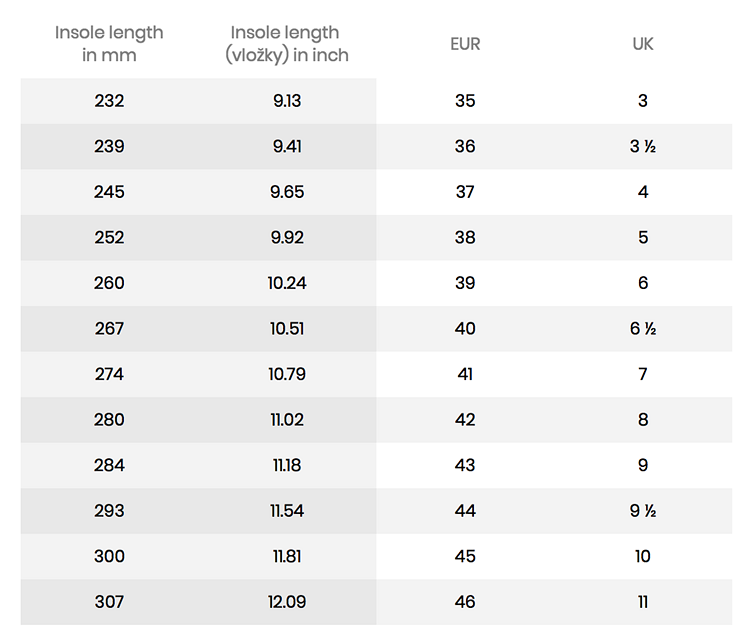Viewport: 750px width, 642px height.
Task: Click UK size 5 cell
Action: tap(643, 237)
